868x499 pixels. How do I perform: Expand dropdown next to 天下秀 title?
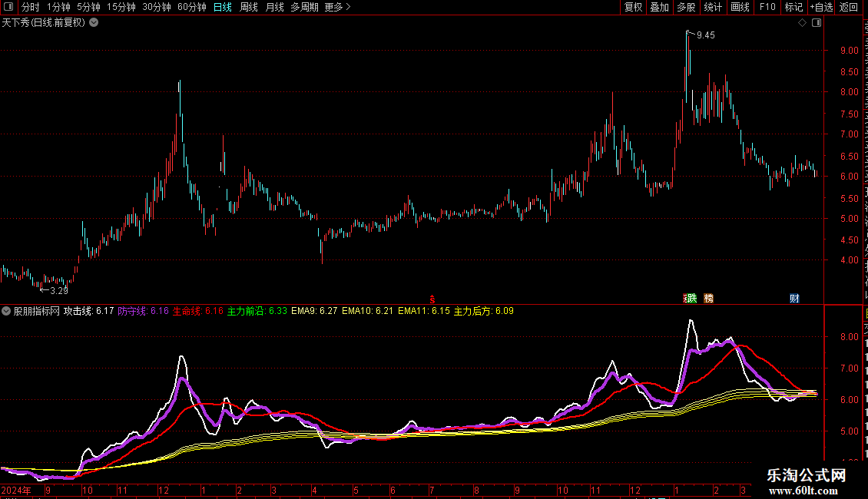[94, 23]
